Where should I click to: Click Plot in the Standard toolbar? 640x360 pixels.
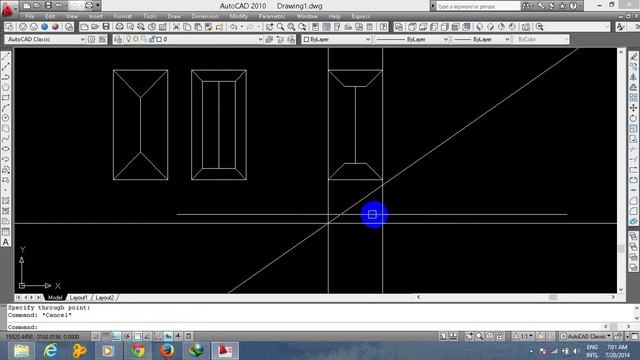(x=119, y=27)
